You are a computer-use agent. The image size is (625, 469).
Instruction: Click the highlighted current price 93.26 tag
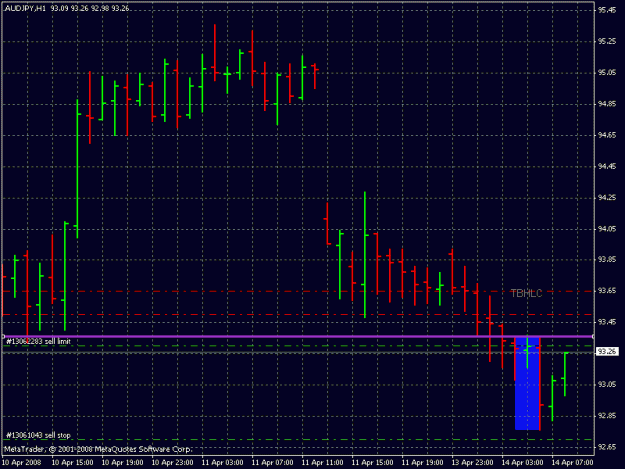(607, 351)
